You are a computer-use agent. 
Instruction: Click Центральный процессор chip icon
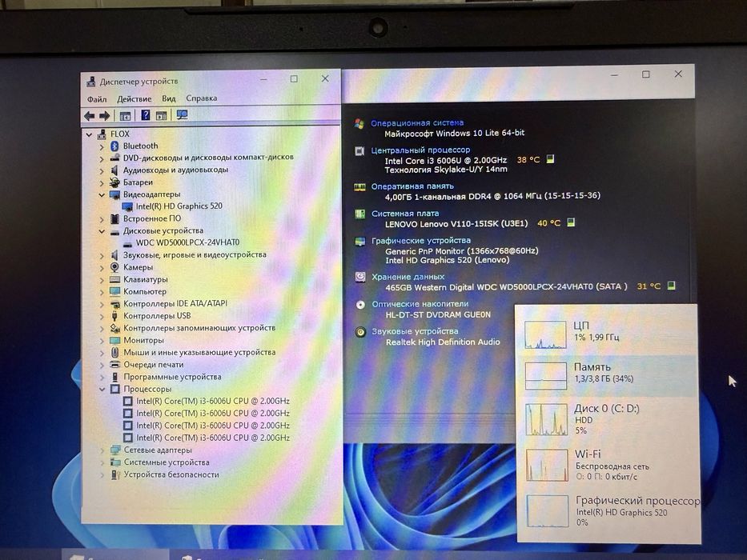[359, 151]
